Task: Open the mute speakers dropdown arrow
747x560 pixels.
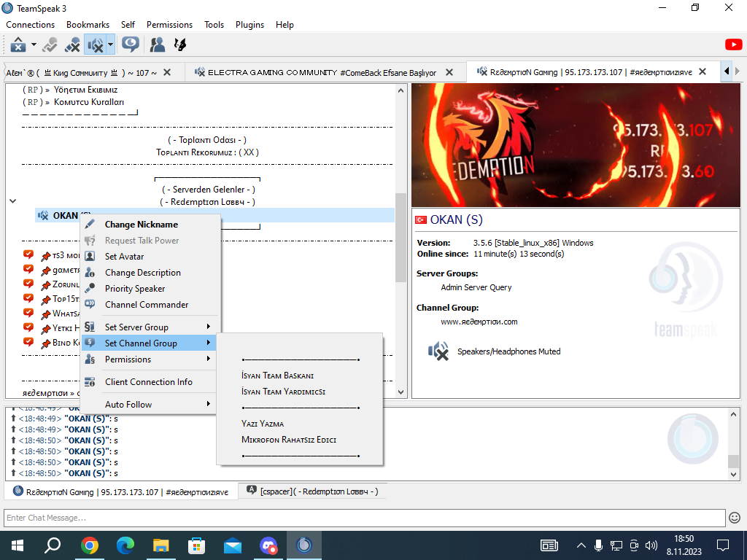Action: pos(111,45)
